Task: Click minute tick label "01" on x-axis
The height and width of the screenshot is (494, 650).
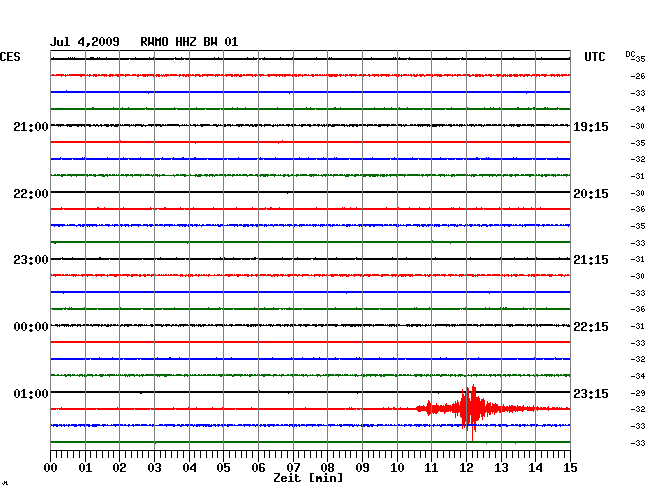Action: (85, 467)
